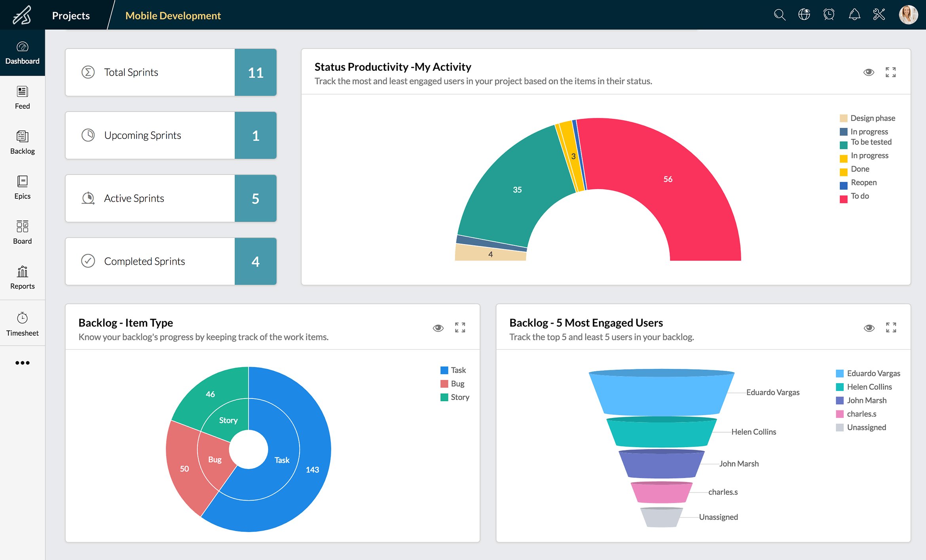Open the Projects menu

coord(70,15)
